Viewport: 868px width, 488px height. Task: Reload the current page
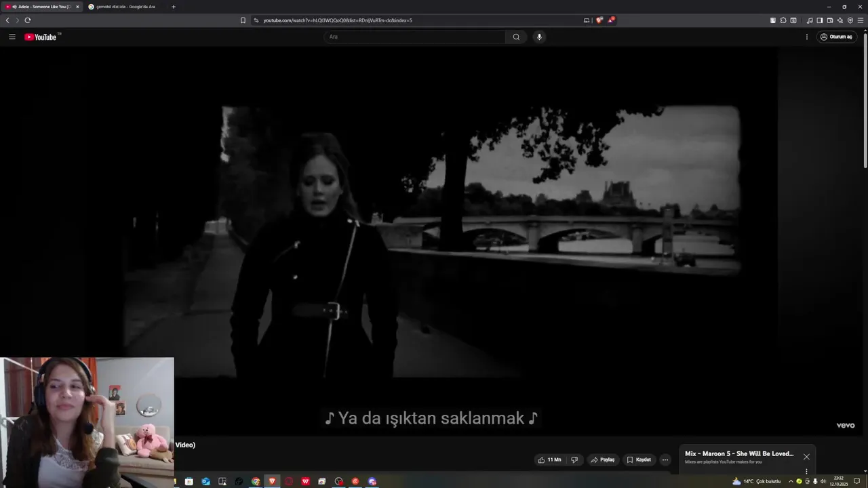28,20
